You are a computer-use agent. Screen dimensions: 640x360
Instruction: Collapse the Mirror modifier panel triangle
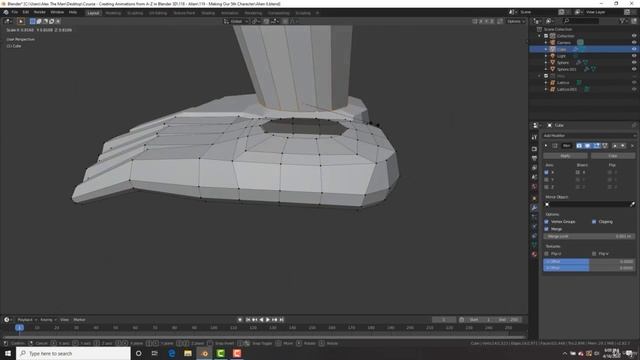pyautogui.click(x=546, y=146)
